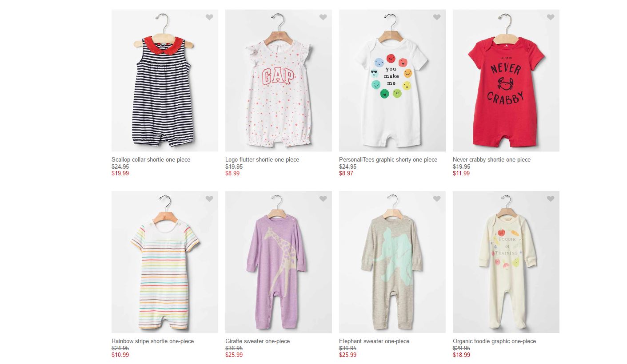Favorite the PersonaliTees graphic shorty heart
Image resolution: width=627 pixels, height=364 pixels.
pyautogui.click(x=437, y=17)
